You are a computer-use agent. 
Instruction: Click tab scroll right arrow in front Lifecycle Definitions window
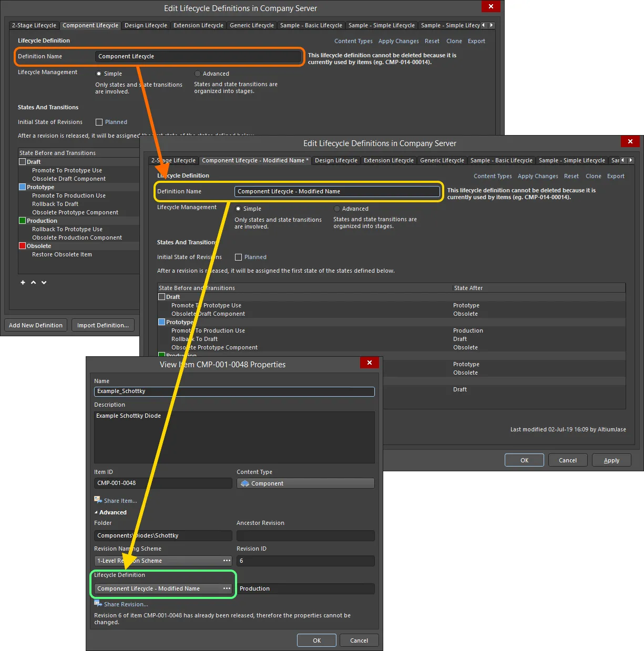pos(630,160)
